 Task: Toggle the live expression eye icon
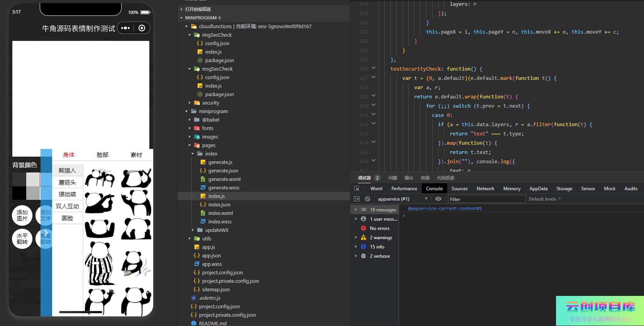tap(438, 199)
